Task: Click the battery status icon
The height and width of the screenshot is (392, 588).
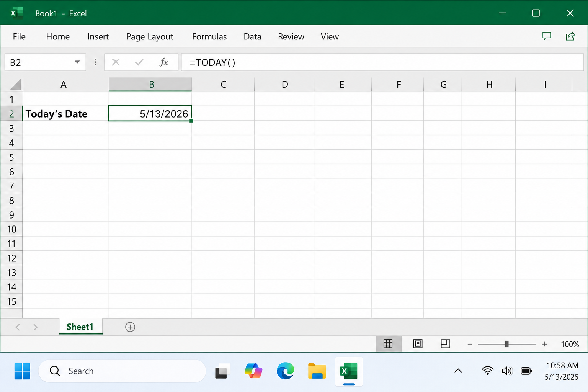Action: pos(526,371)
